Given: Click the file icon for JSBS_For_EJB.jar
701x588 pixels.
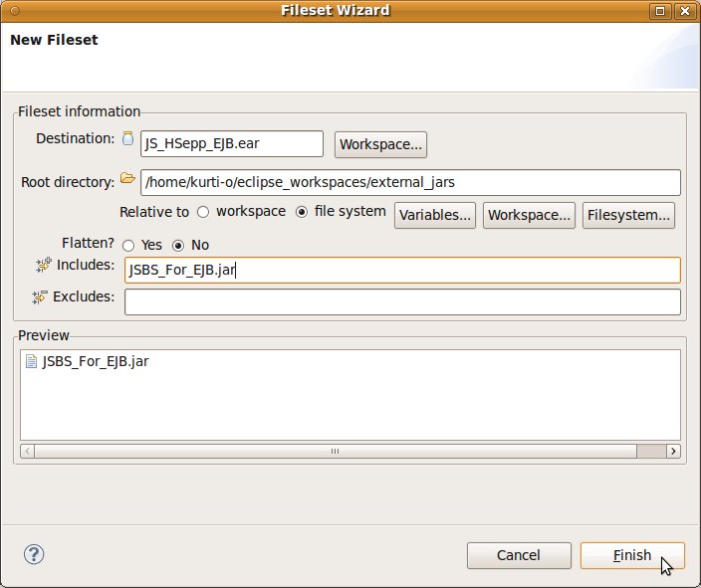Looking at the screenshot, I should click(32, 362).
